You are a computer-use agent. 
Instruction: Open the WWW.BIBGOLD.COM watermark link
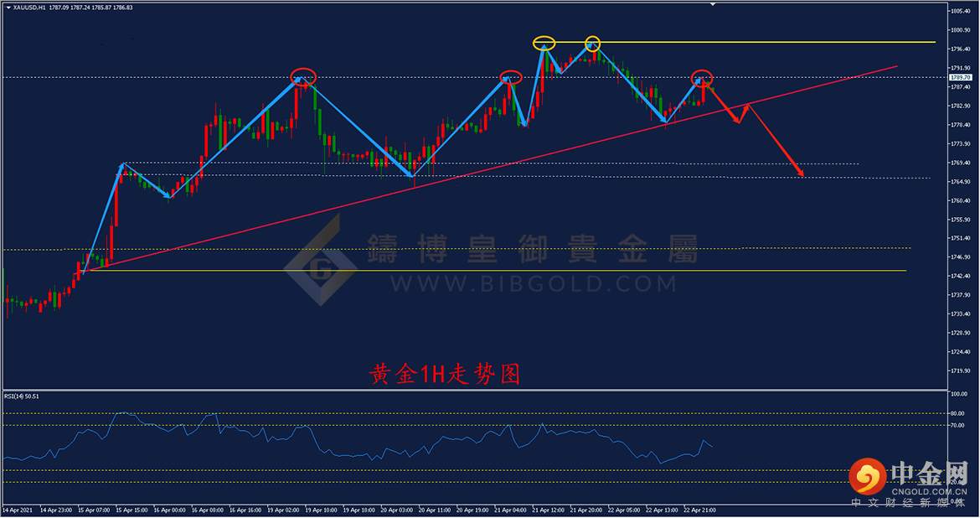pyautogui.click(x=533, y=284)
